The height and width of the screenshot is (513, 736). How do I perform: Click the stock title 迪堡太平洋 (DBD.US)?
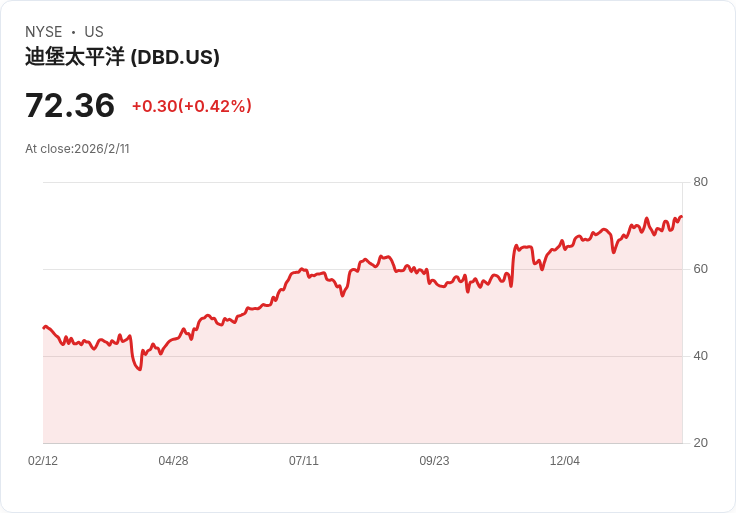122,57
